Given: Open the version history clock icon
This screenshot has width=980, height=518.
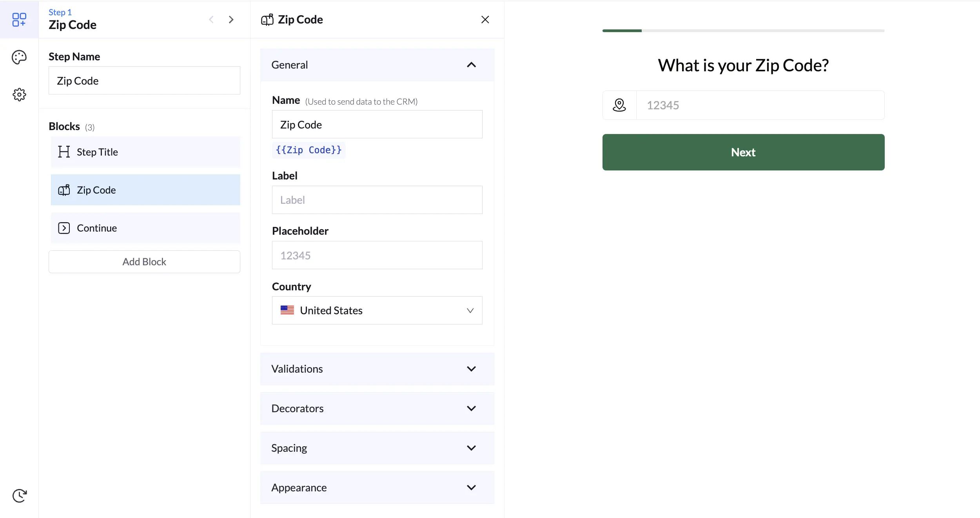Looking at the screenshot, I should 19,496.
